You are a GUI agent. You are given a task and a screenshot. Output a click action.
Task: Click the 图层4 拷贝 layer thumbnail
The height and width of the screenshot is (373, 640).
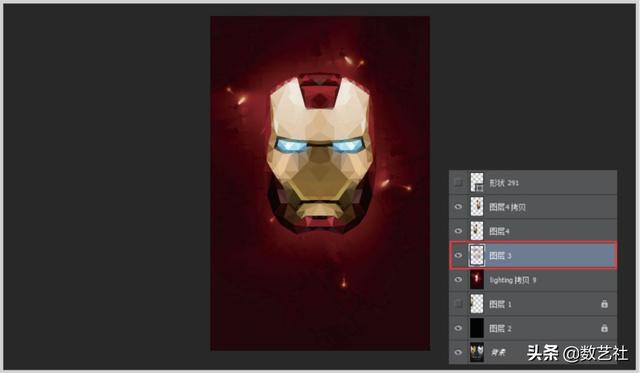coord(477,207)
